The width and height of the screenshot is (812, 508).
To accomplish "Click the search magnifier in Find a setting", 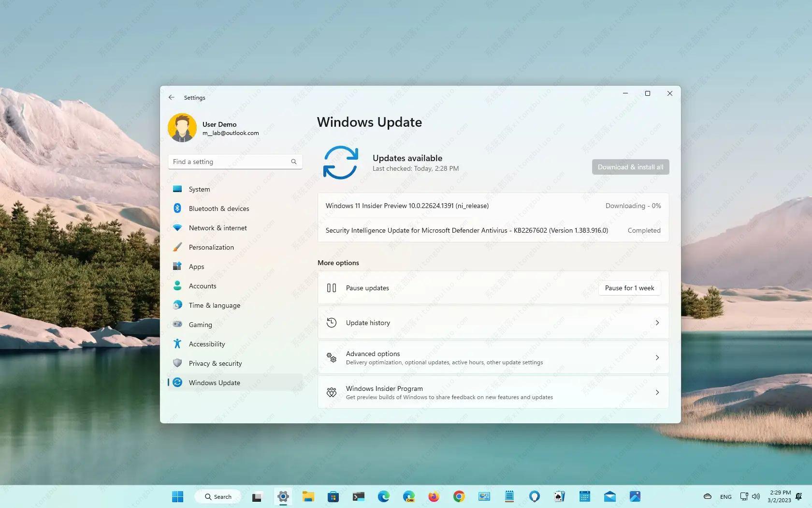I will (x=293, y=162).
